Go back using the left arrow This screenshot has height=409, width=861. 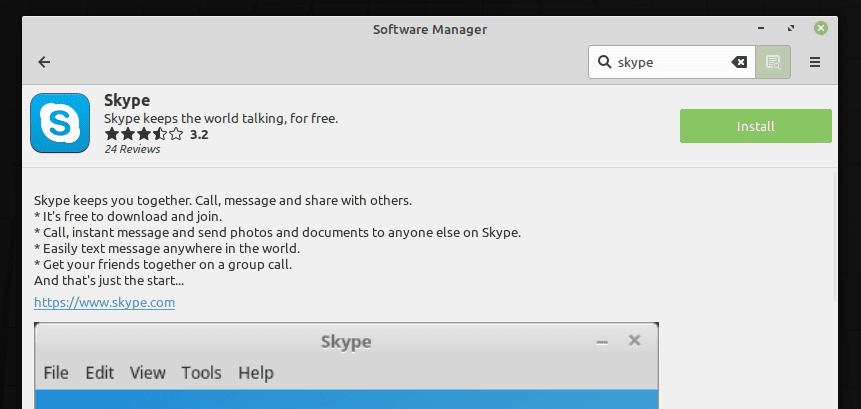pos(44,62)
